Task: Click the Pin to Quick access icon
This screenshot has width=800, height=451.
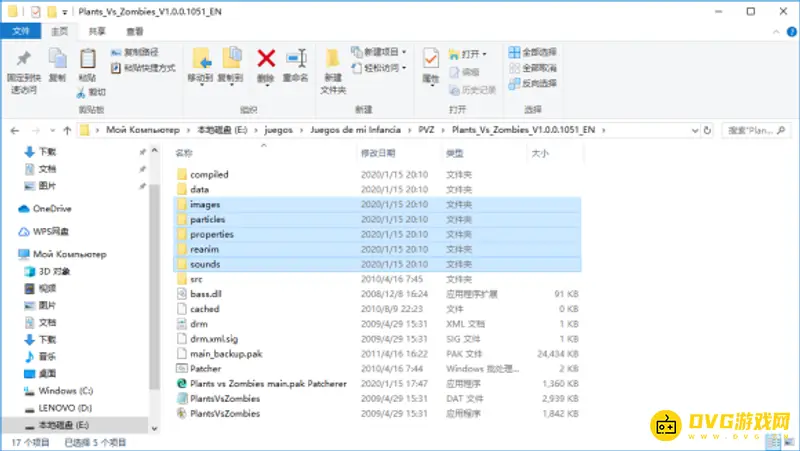Action: coord(23,59)
